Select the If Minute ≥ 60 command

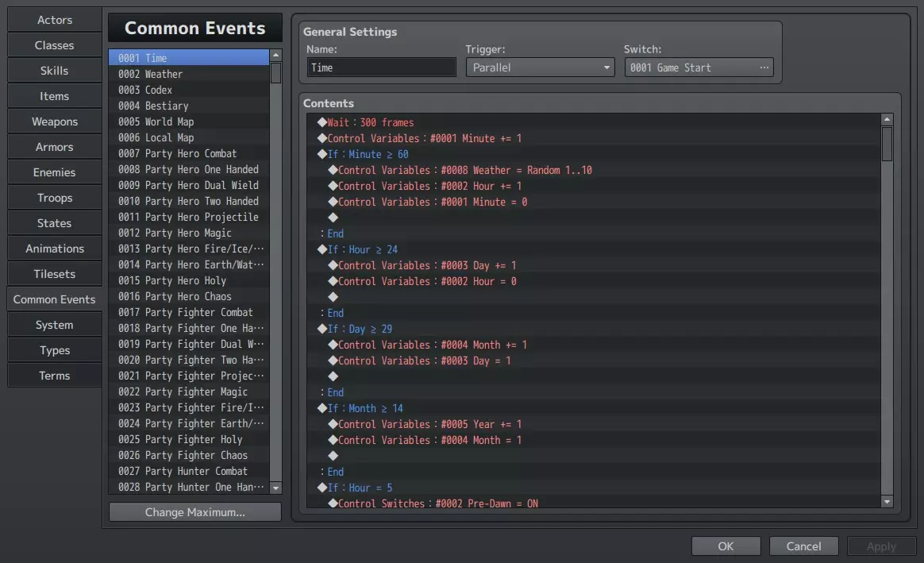click(x=368, y=154)
